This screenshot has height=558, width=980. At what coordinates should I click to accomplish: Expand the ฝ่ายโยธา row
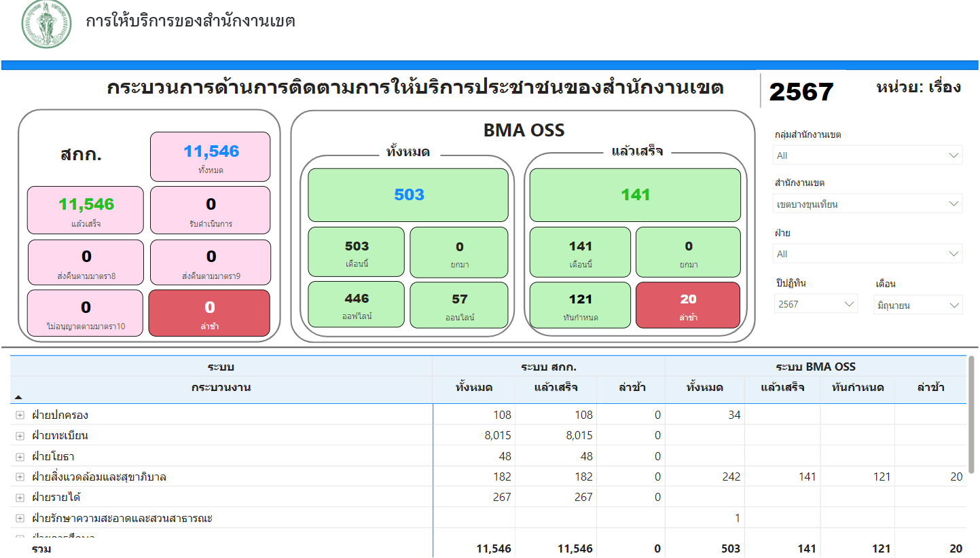(x=20, y=457)
